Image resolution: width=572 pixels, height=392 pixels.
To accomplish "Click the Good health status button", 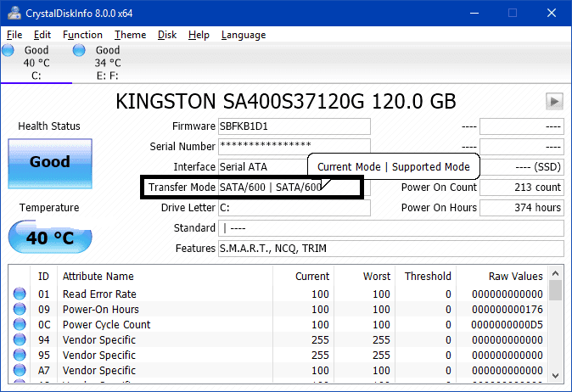I will (50, 164).
